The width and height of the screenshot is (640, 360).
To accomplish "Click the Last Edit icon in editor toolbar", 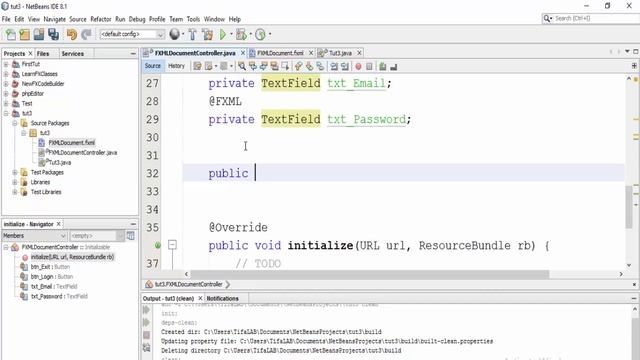I will click(x=198, y=66).
